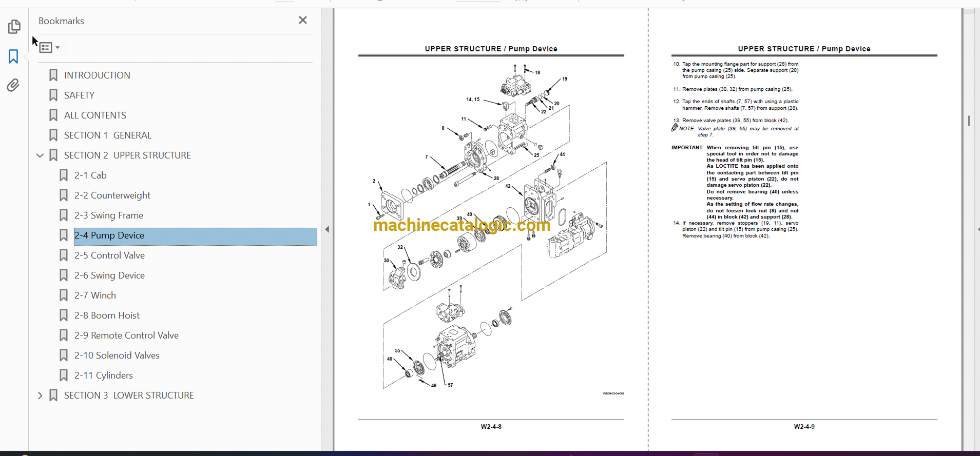Click the 'IMPORTANT:' note text on the right page
Viewport: 980px width, 456px height.
(735, 182)
